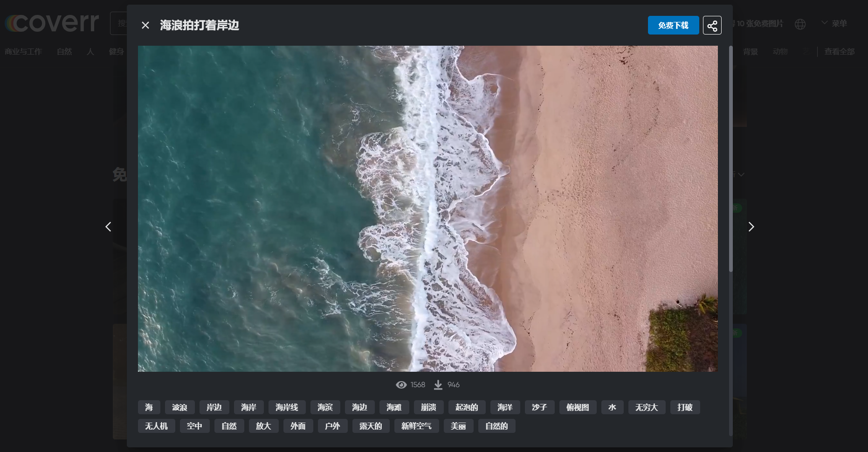Open 自然 category in background nav
Image resolution: width=868 pixels, height=452 pixels.
(64, 52)
